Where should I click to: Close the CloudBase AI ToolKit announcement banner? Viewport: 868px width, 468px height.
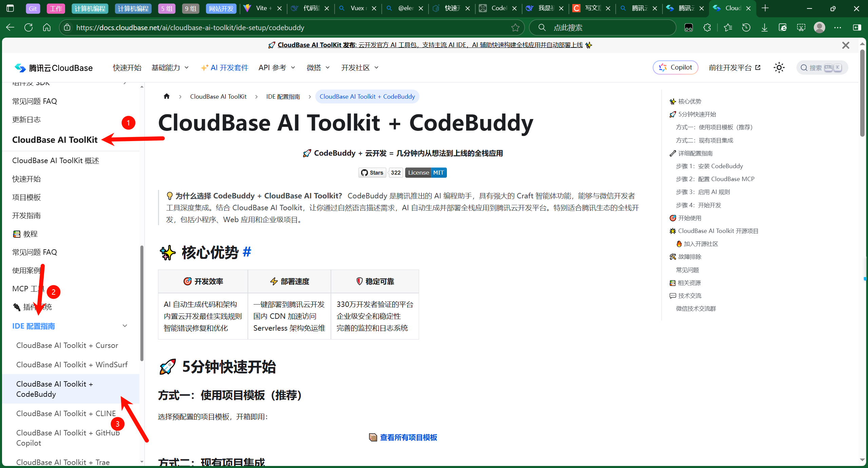point(846,45)
